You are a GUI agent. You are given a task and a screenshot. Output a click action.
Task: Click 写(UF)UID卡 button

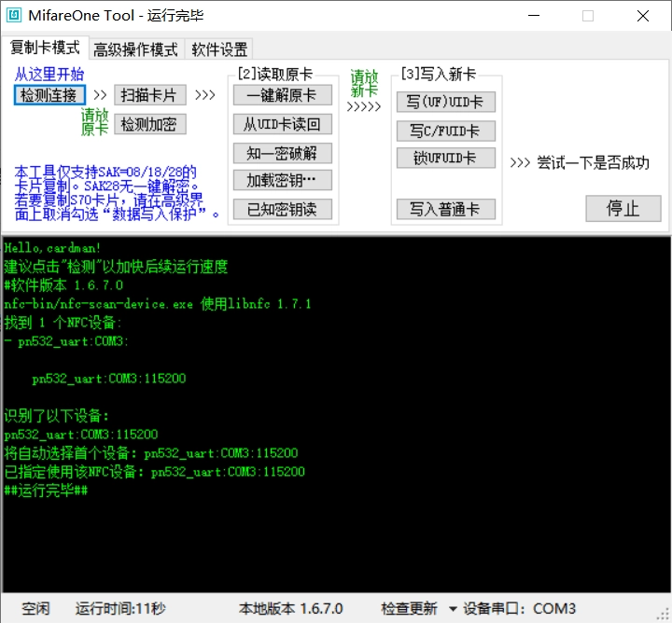click(x=446, y=102)
